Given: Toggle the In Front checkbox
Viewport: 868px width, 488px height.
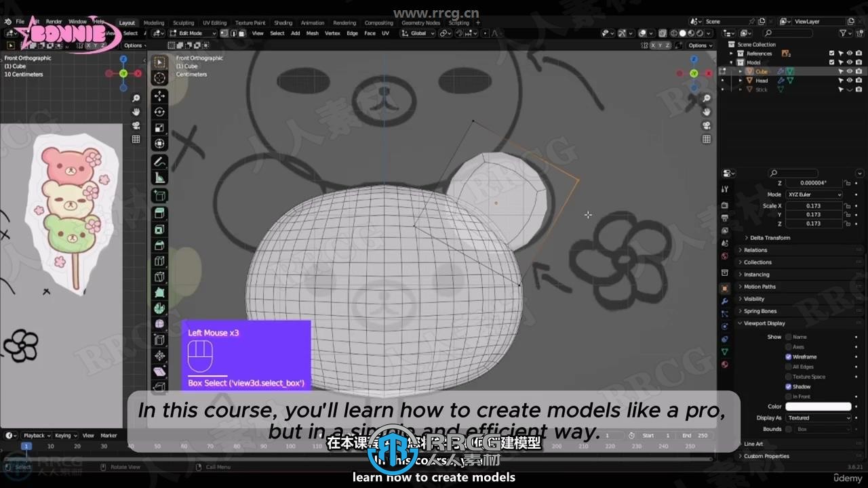Looking at the screenshot, I should 789,396.
